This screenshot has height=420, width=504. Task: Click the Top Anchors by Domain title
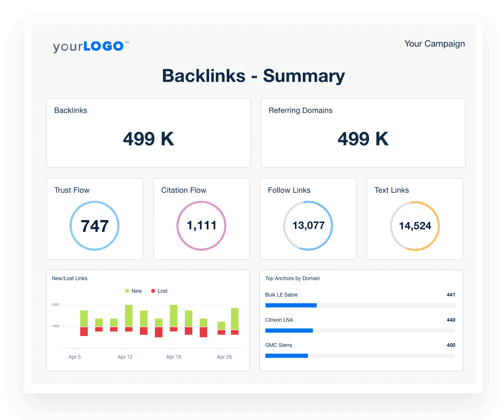[292, 278]
